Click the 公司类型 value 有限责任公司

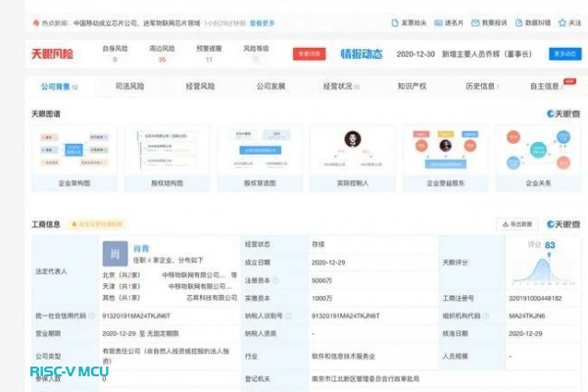point(166,356)
